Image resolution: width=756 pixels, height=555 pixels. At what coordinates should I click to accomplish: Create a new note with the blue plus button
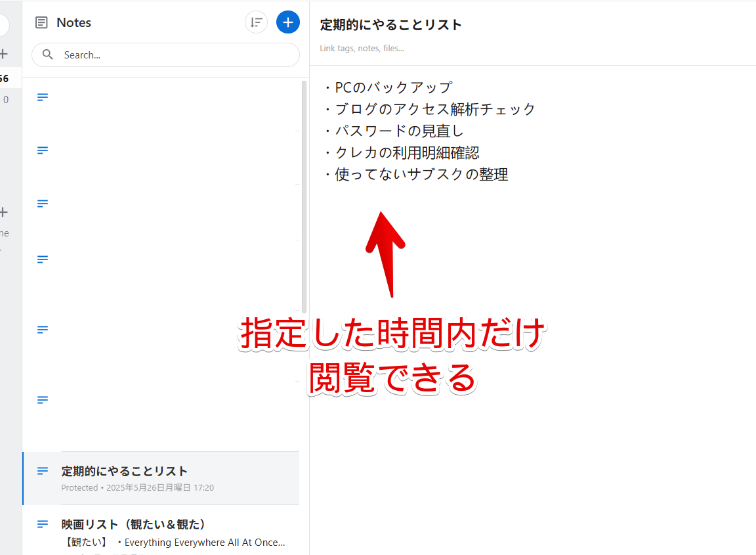pos(288,22)
